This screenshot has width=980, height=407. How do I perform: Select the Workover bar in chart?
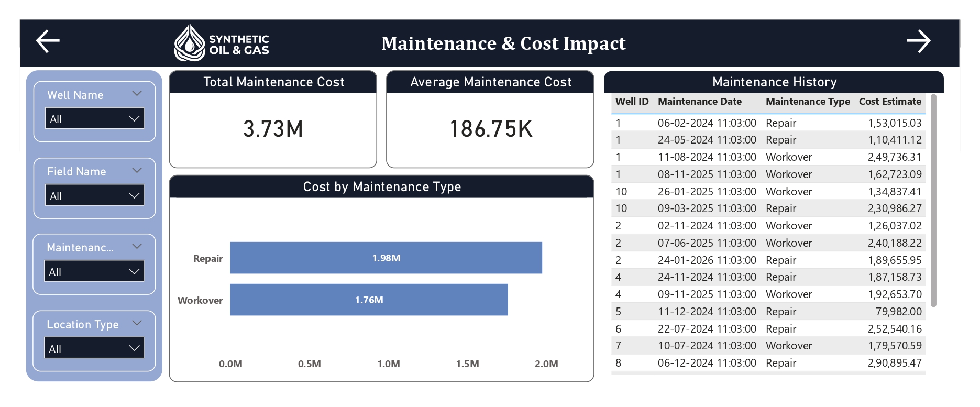pyautogui.click(x=369, y=300)
